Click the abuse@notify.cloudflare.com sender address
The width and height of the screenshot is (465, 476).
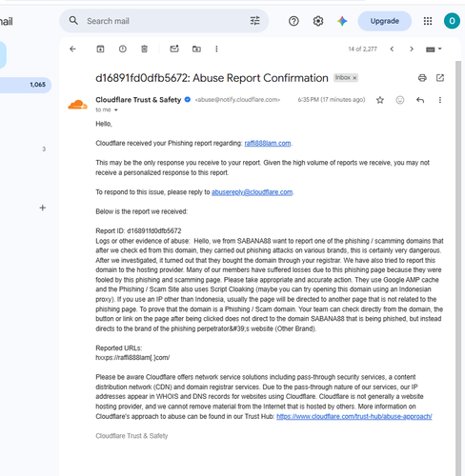pyautogui.click(x=237, y=100)
